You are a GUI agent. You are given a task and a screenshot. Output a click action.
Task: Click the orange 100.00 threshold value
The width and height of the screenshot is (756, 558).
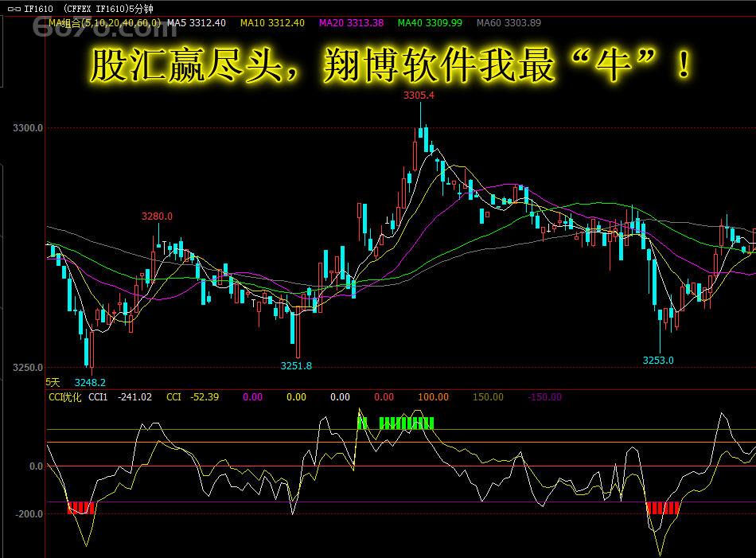tap(433, 397)
